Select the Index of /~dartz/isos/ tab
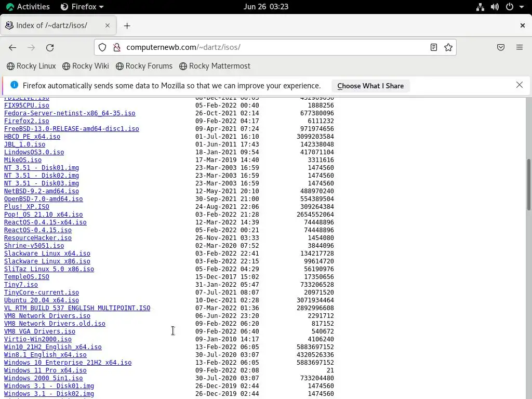 58,25
